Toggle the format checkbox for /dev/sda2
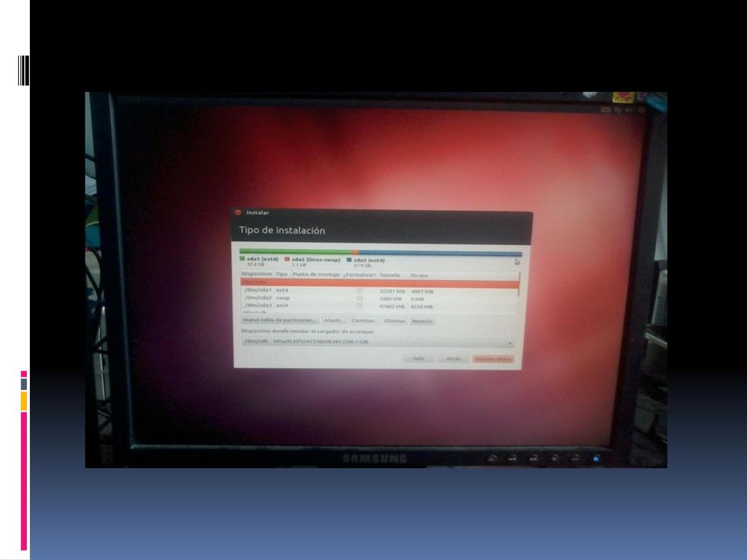This screenshot has width=747, height=560. pos(360,298)
